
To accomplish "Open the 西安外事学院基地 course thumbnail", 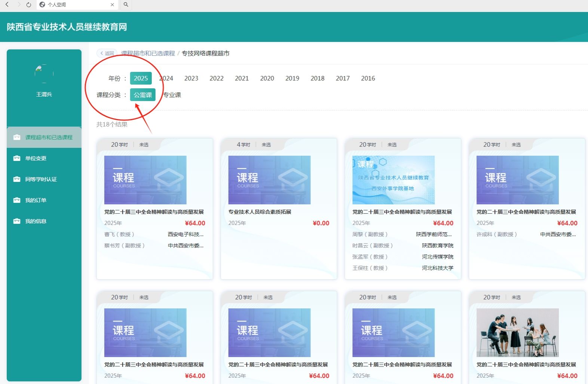I will point(393,180).
